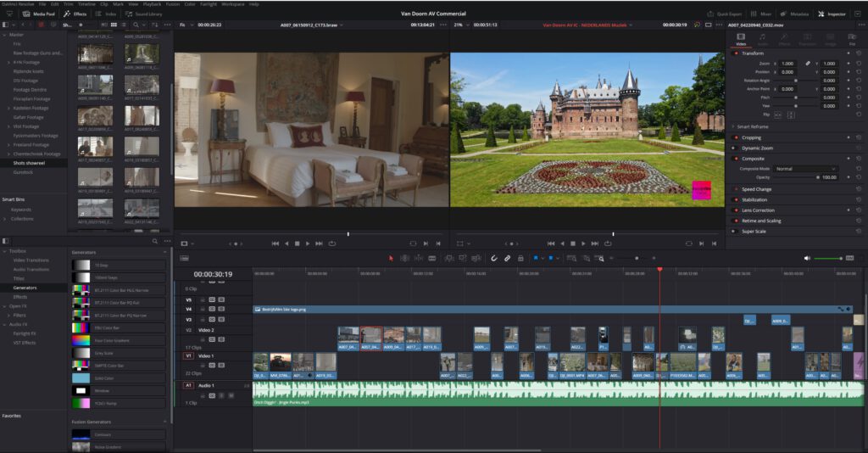Toggle the Linked Selection chain icon
The width and height of the screenshot is (868, 453).
coord(507,258)
